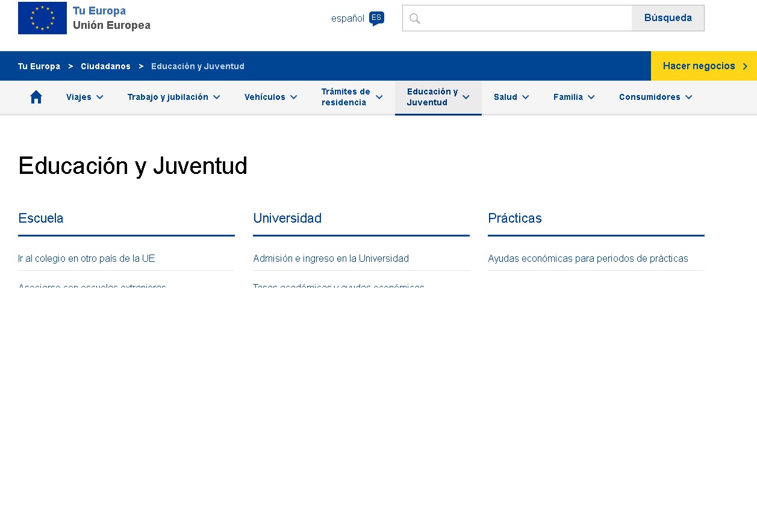Open the Vehículos dropdown chevron

pyautogui.click(x=293, y=97)
